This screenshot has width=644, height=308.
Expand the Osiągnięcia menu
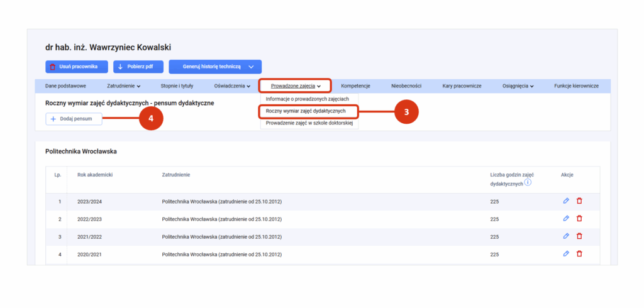coord(518,86)
